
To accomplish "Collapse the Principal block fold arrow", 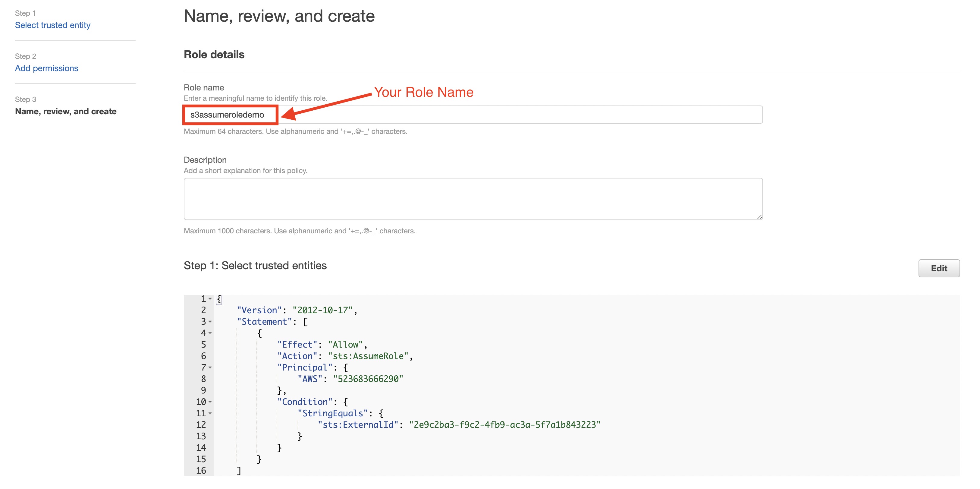I will 210,368.
